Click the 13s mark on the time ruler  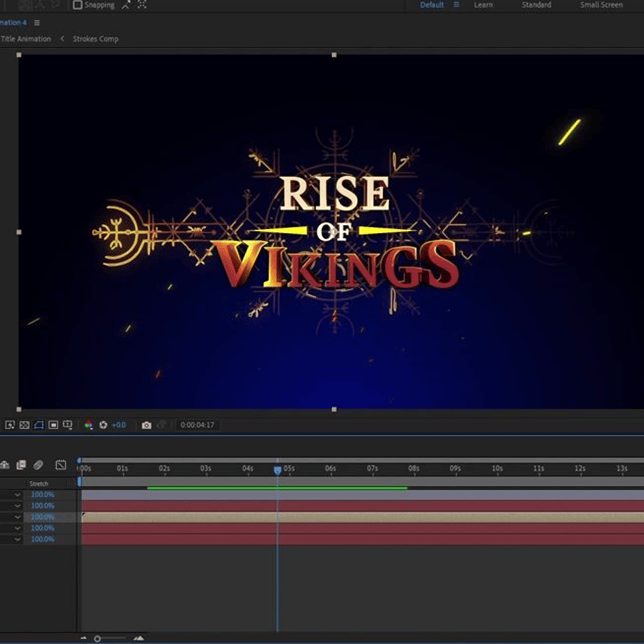point(621,469)
